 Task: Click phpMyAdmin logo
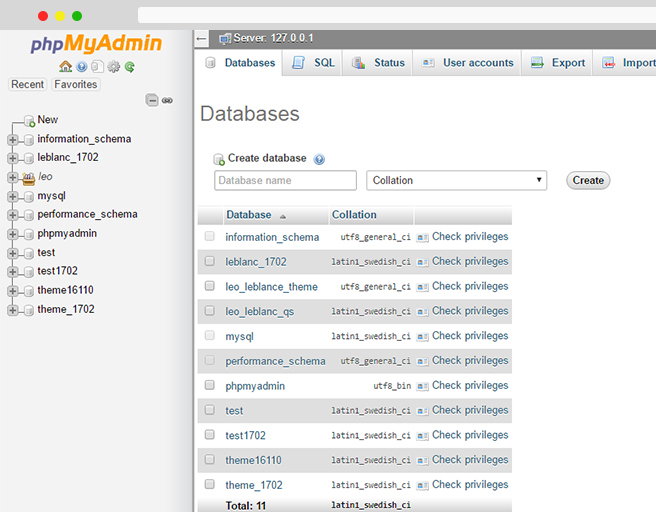(x=96, y=44)
